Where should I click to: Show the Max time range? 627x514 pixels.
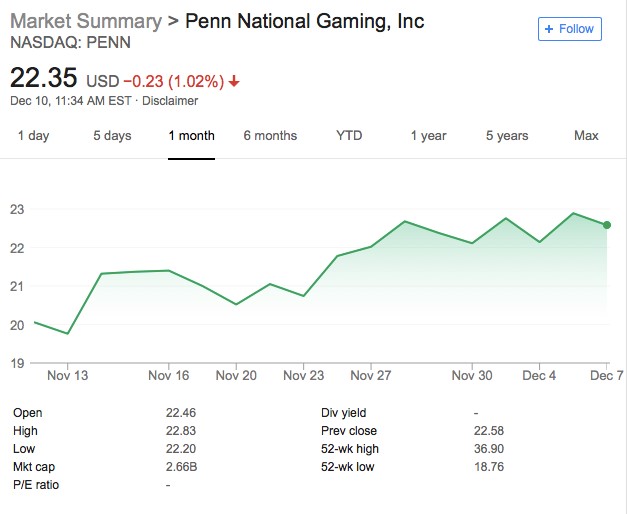[x=586, y=136]
